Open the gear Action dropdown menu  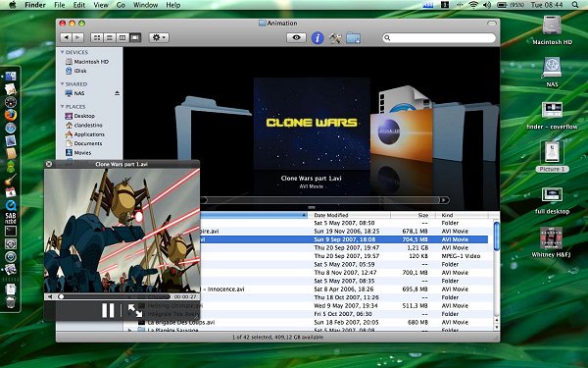coord(159,37)
